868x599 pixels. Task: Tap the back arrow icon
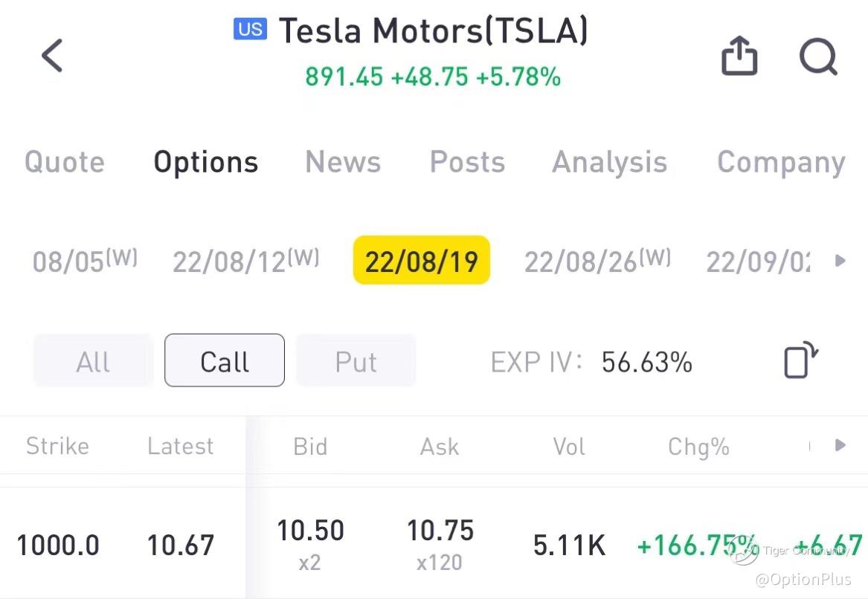point(52,56)
